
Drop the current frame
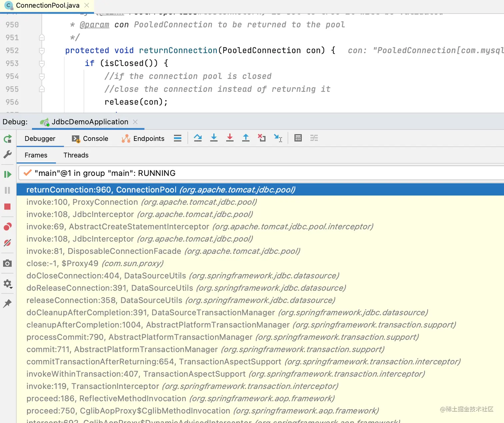click(x=262, y=138)
